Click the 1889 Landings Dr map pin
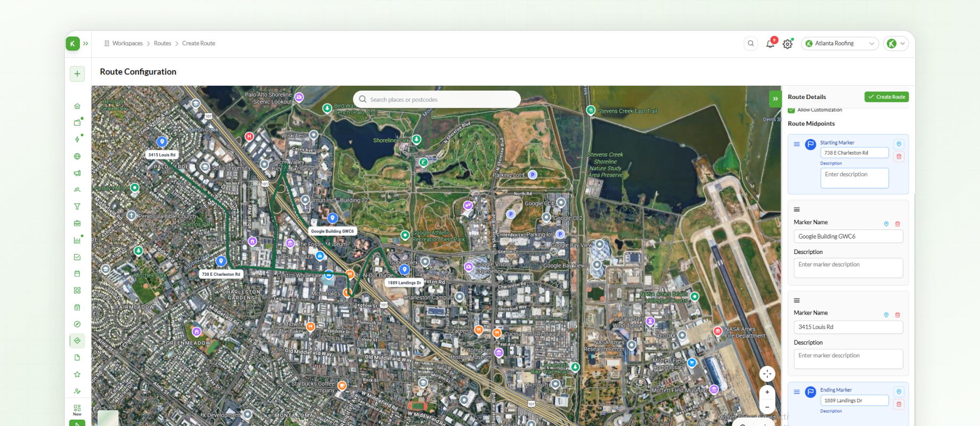The width and height of the screenshot is (980, 426). click(x=404, y=270)
